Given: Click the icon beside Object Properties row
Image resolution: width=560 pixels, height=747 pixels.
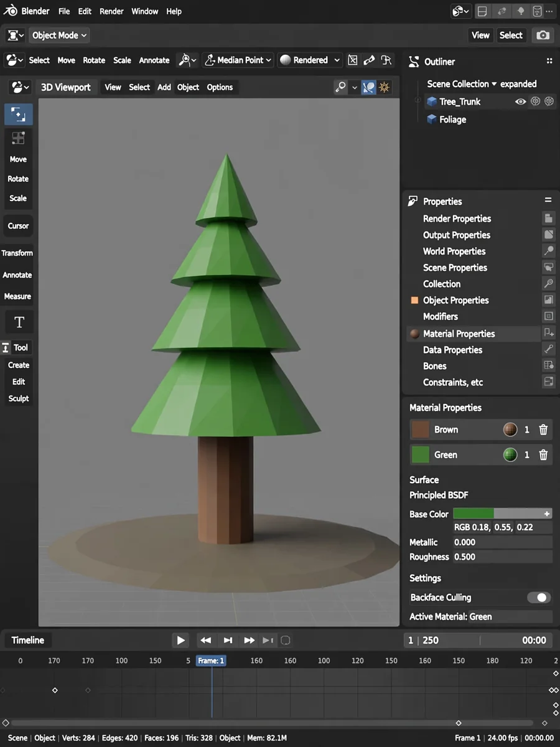Looking at the screenshot, I should coord(548,299).
